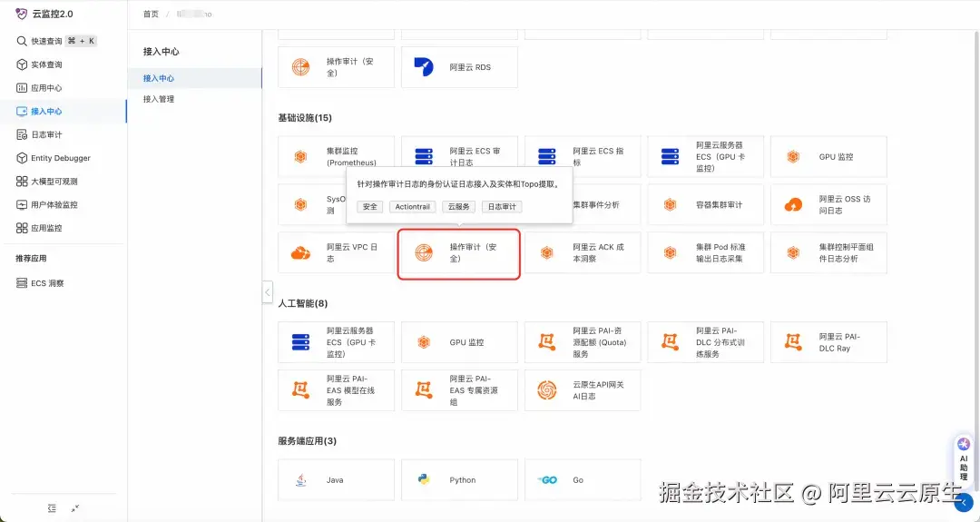Click the 云监控2.0 logo icon
Image resolution: width=980 pixels, height=522 pixels.
[x=21, y=14]
